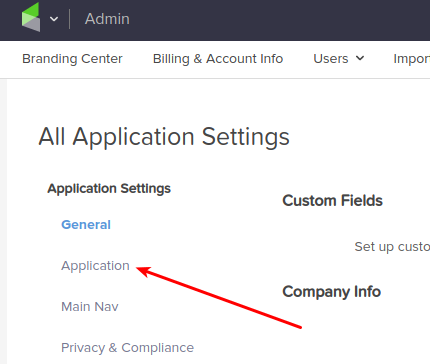Image resolution: width=430 pixels, height=364 pixels.
Task: Click the Custom Fields heading
Action: coord(332,201)
